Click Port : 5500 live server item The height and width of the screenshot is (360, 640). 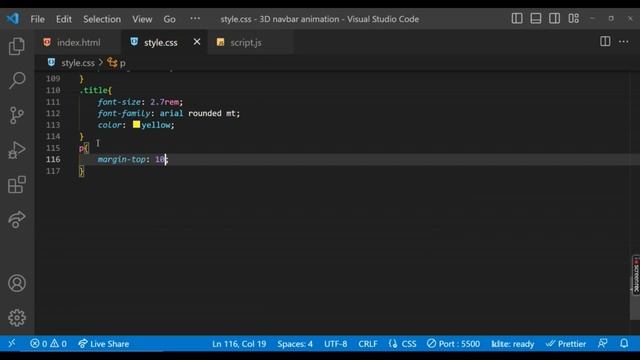[453, 344]
